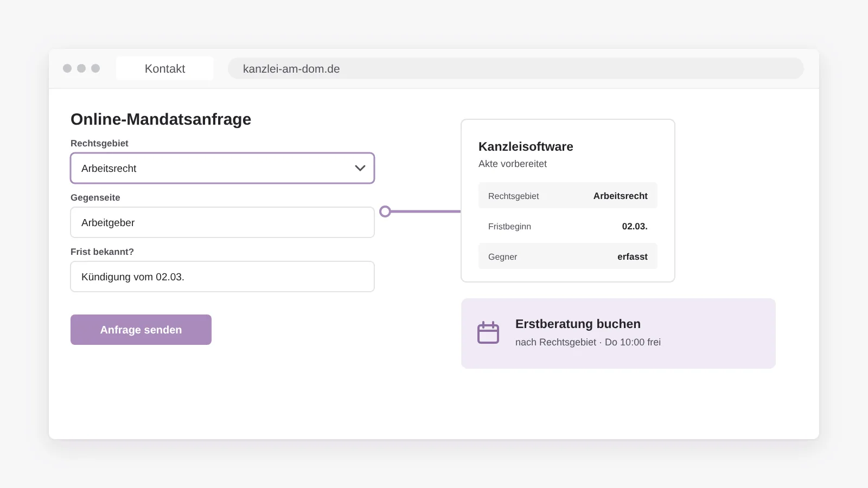Click the Fristbeginn row label

tap(509, 227)
